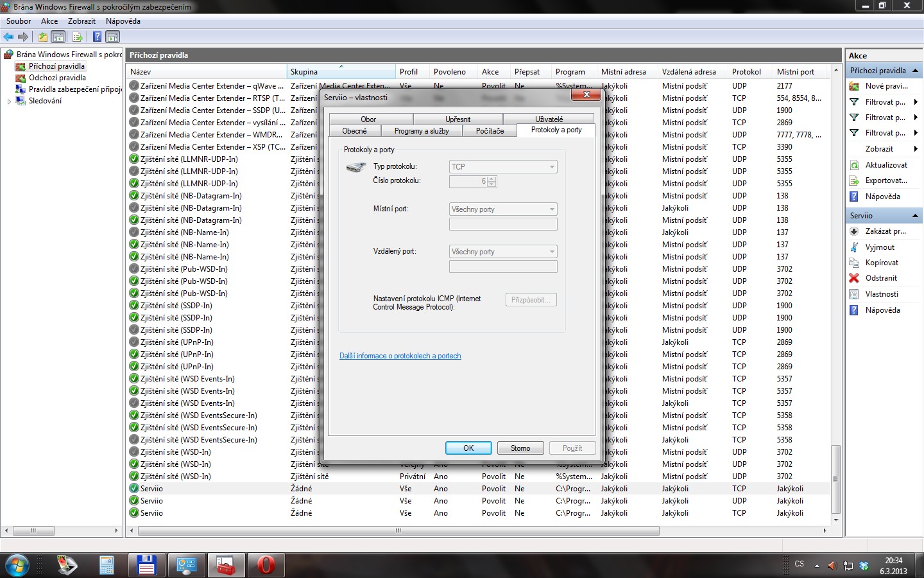Toggle the console tree pane toolbar icon
This screenshot has height=578, width=924.
click(x=58, y=37)
